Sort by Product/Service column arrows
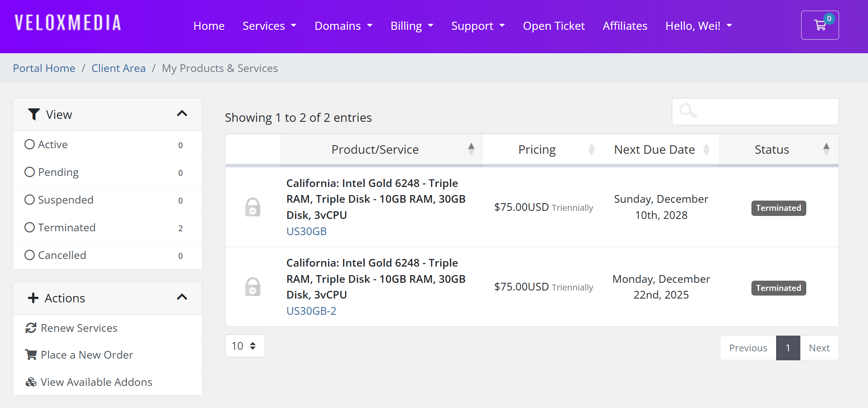868x408 pixels. [x=471, y=149]
